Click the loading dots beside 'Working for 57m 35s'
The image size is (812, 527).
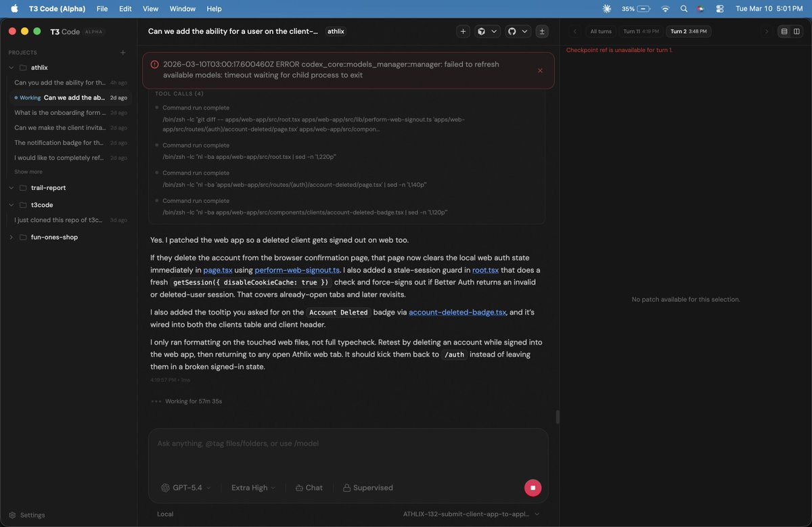point(156,401)
